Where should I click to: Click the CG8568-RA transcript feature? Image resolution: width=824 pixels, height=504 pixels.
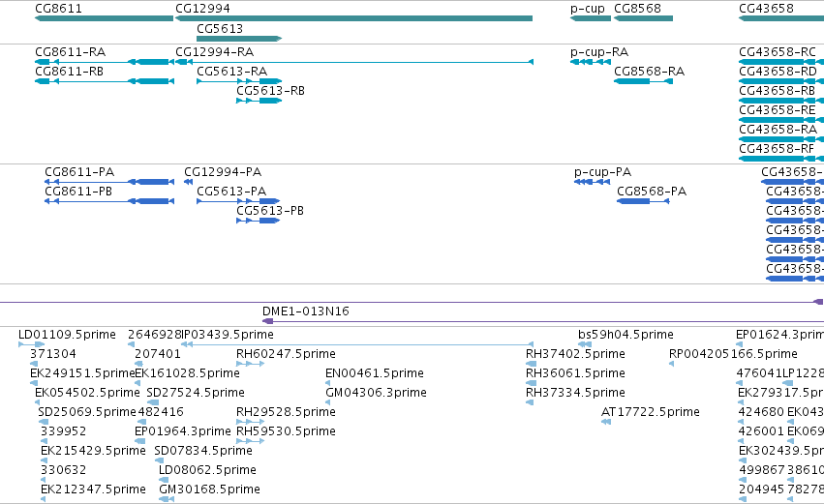[x=643, y=81]
